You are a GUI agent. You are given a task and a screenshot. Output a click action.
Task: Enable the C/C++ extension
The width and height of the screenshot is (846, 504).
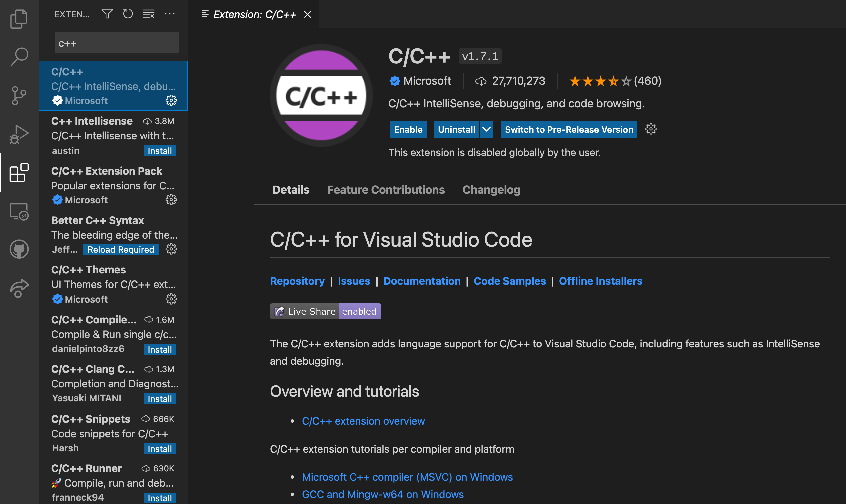point(408,129)
